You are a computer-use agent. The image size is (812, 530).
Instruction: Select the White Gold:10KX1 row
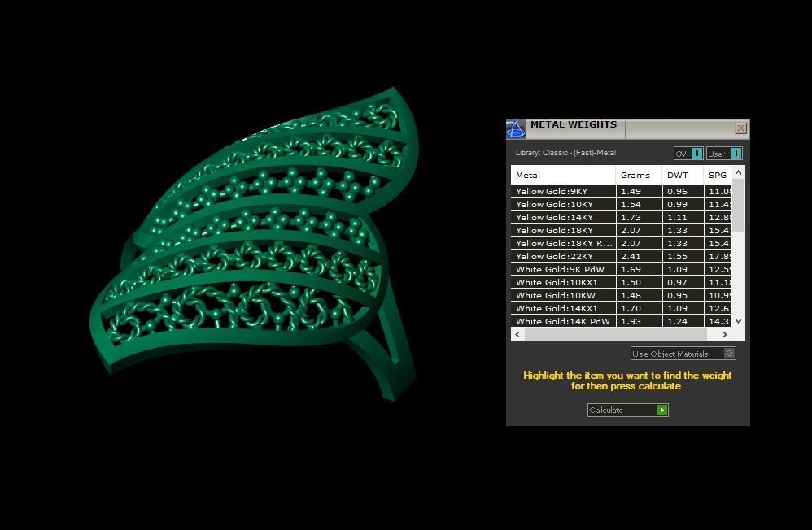[x=622, y=282]
